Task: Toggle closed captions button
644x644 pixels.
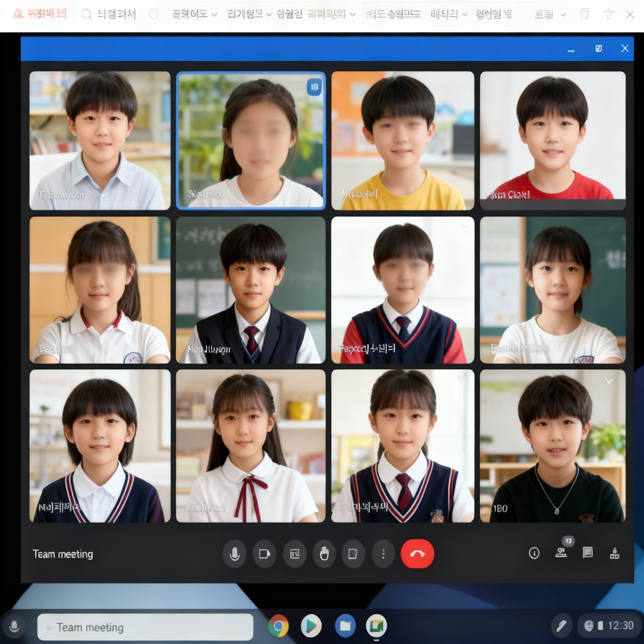Action: click(295, 554)
